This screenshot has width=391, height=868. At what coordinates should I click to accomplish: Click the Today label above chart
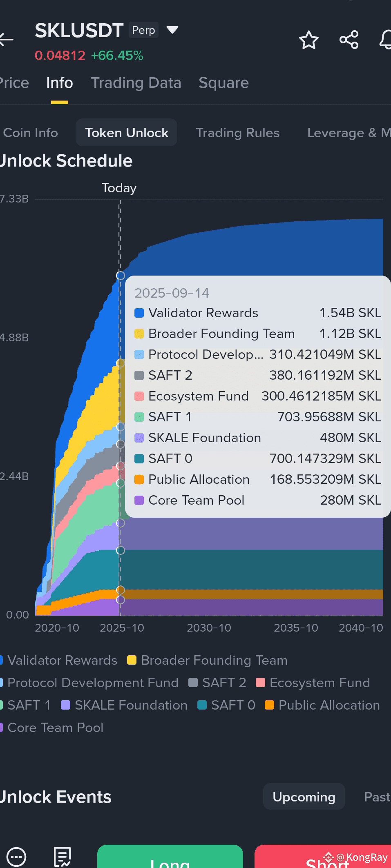pos(119,188)
